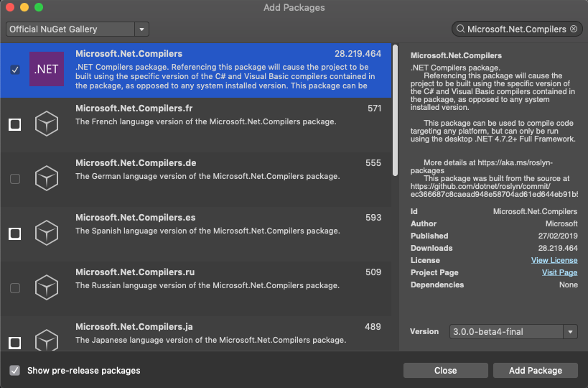Click the 571 download count
This screenshot has height=388, width=588.
click(x=374, y=108)
